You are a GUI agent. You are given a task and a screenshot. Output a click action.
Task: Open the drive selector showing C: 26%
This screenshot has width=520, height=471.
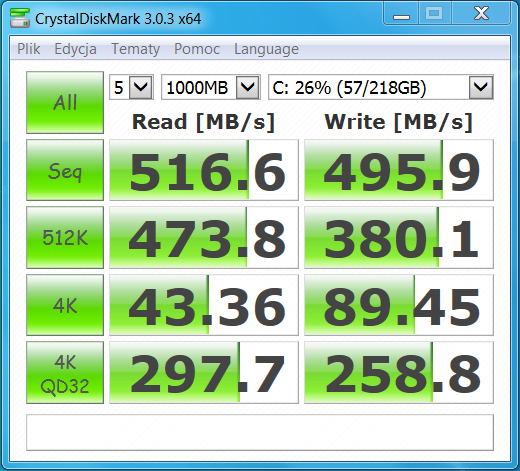(381, 87)
